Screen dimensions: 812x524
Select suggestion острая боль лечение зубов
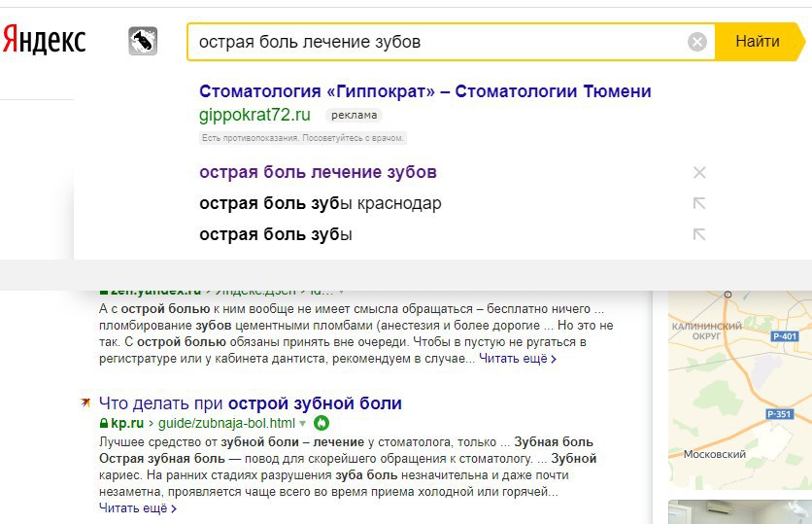(x=318, y=172)
